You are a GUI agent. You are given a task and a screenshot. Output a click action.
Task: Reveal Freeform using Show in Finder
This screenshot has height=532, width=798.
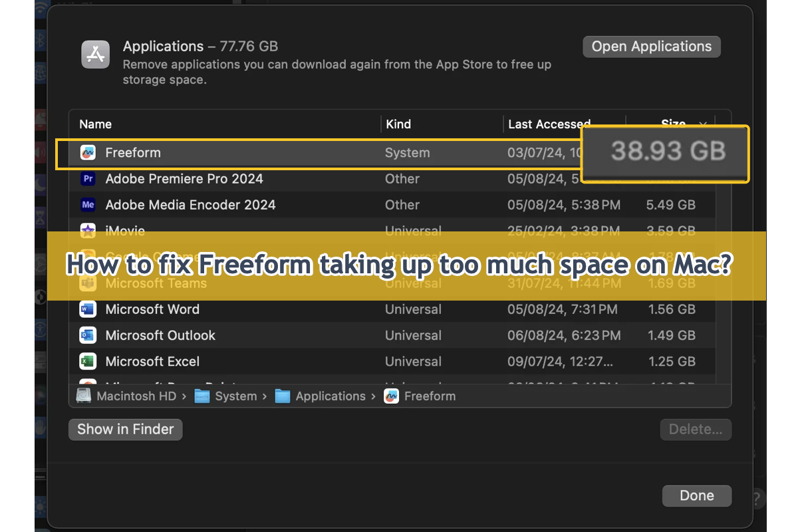124,429
